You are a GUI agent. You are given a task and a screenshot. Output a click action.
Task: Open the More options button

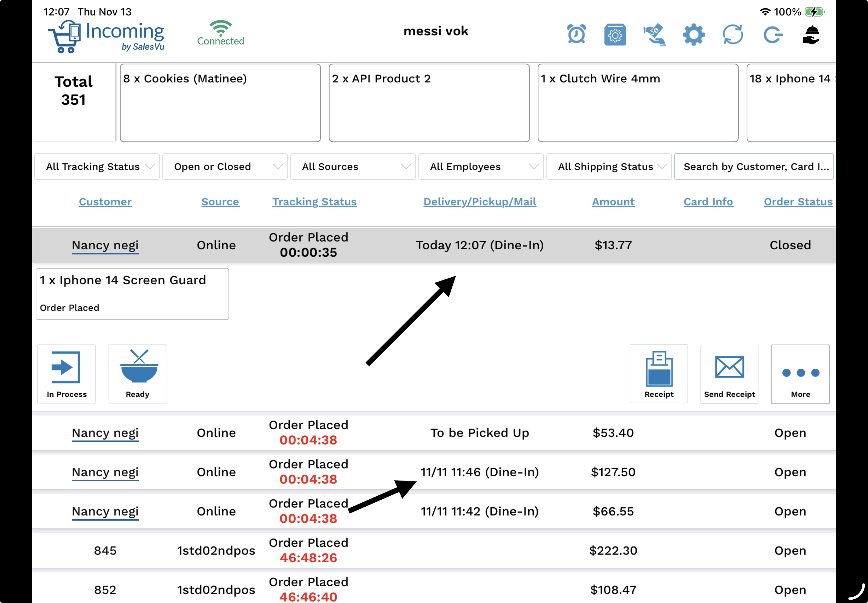[800, 374]
